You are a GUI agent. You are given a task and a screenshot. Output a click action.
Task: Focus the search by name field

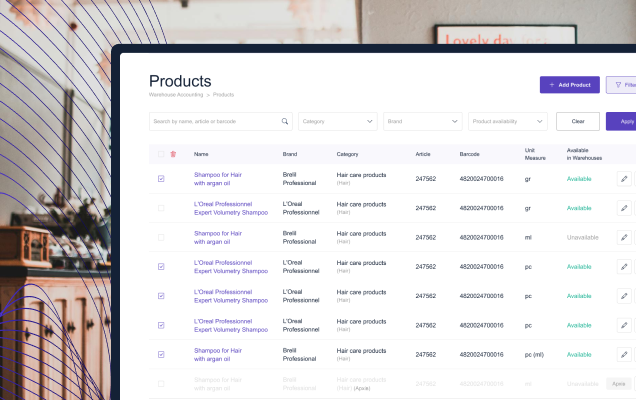click(221, 121)
